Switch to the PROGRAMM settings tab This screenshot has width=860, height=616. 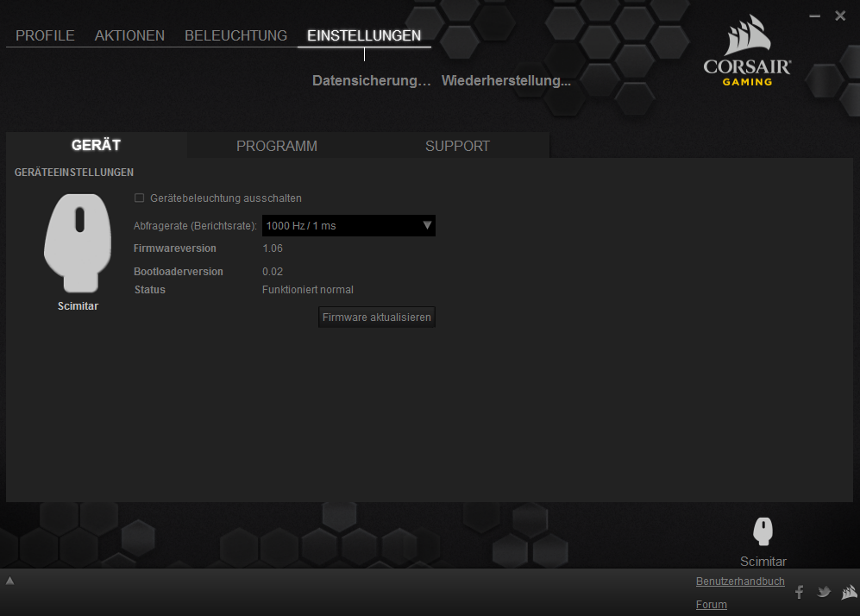click(x=277, y=146)
